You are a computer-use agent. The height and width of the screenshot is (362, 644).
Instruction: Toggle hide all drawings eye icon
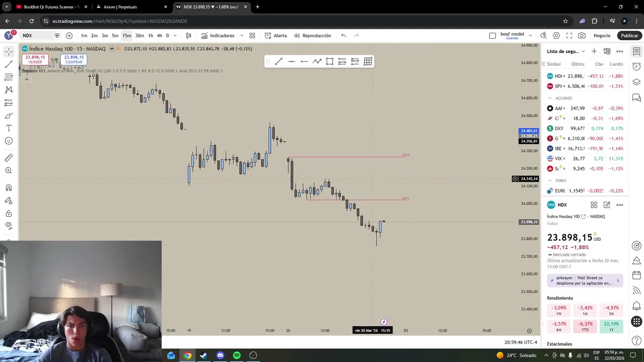(9, 226)
